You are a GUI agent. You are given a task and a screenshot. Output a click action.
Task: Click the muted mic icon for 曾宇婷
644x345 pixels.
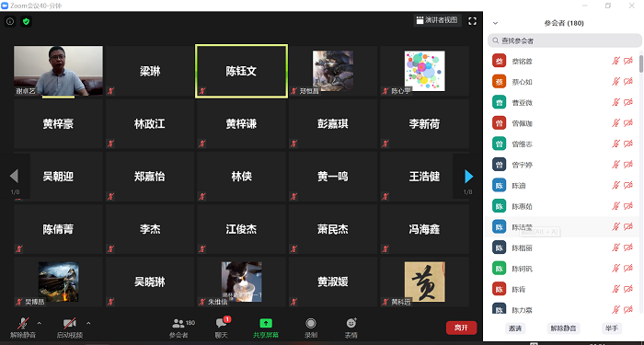(615, 165)
